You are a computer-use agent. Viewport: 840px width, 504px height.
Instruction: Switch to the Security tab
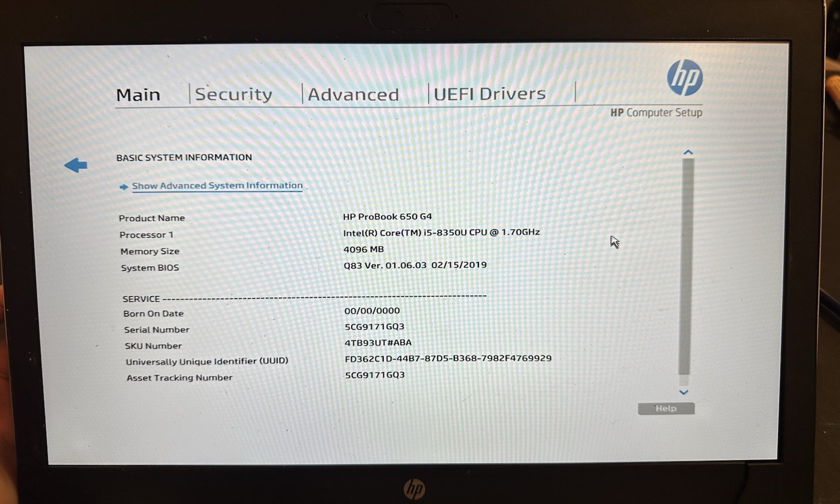(x=234, y=94)
